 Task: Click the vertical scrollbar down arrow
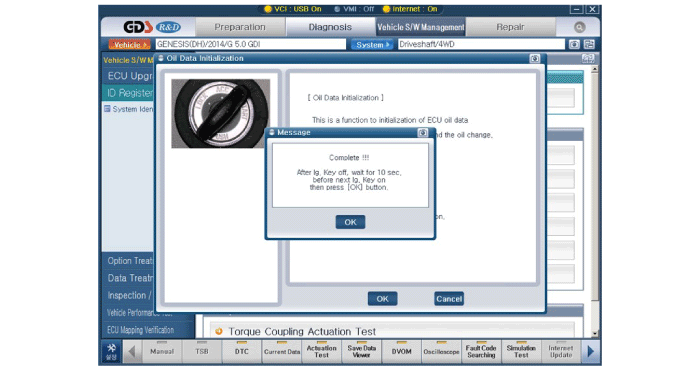click(595, 333)
